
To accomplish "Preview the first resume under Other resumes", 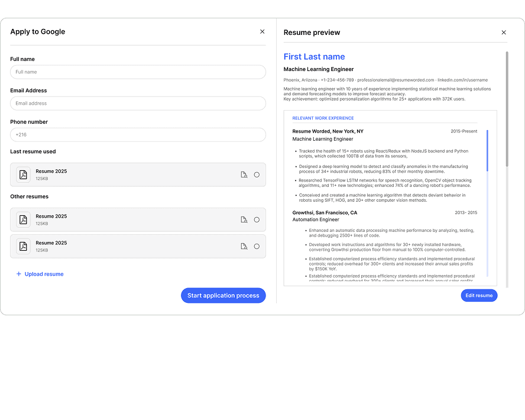I will tap(244, 219).
